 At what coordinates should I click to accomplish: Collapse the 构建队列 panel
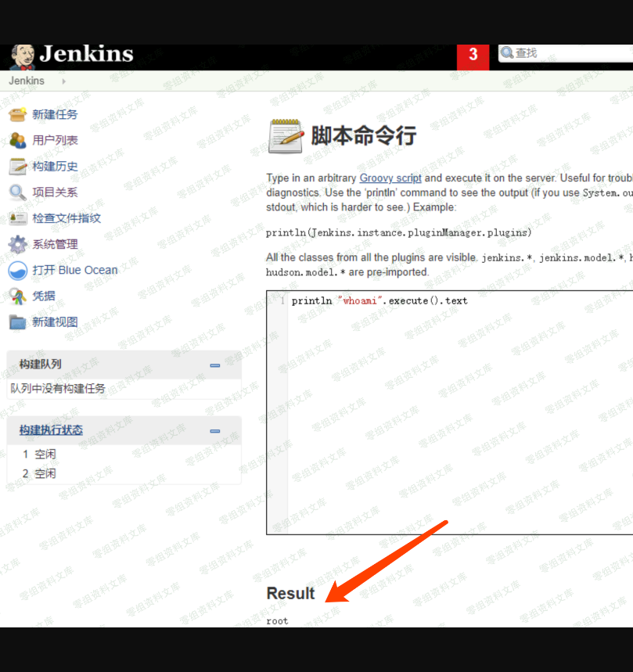click(214, 365)
